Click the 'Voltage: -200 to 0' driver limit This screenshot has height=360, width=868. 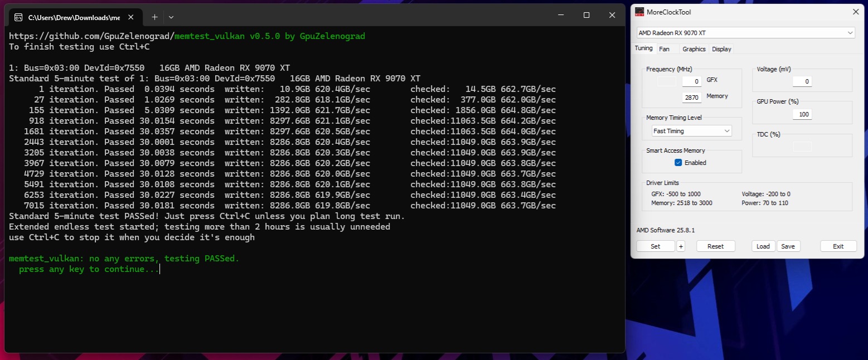click(766, 194)
